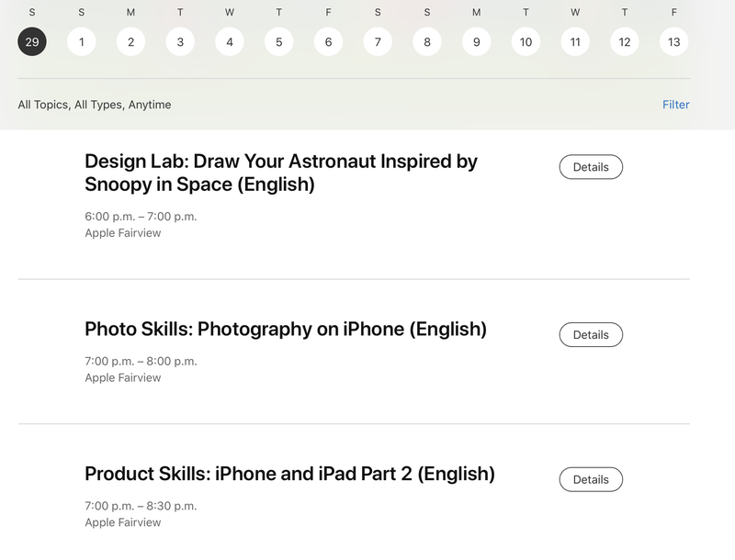This screenshot has width=735, height=560.
Task: Open Photo Skills: Photography on iPhone title
Action: pyautogui.click(x=286, y=329)
